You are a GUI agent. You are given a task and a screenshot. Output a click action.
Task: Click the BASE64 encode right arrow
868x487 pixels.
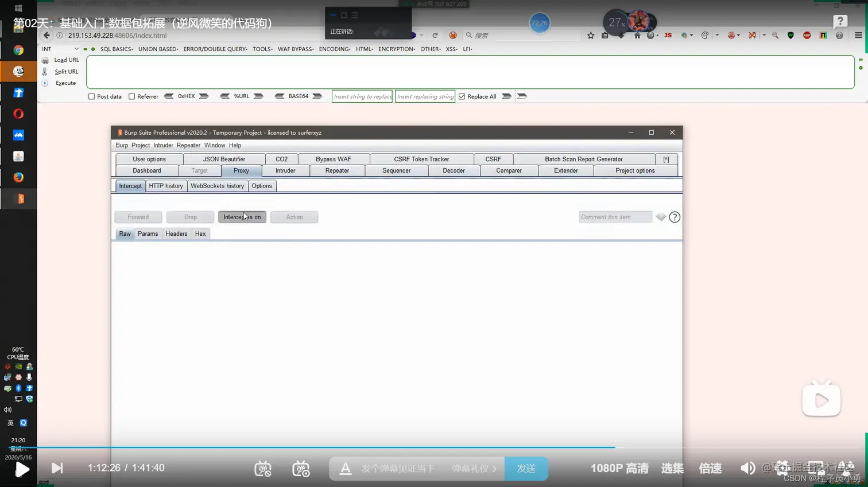pos(317,96)
